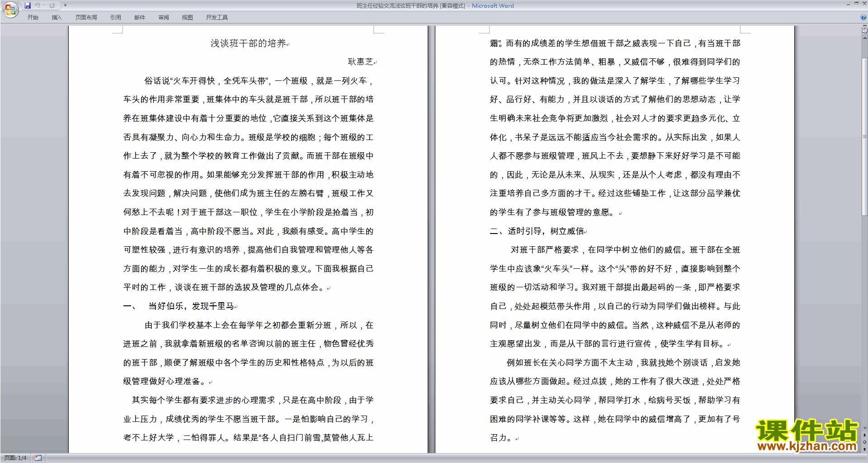The image size is (868, 463).
Task: Click the previous page browse button
Action: click(865, 435)
